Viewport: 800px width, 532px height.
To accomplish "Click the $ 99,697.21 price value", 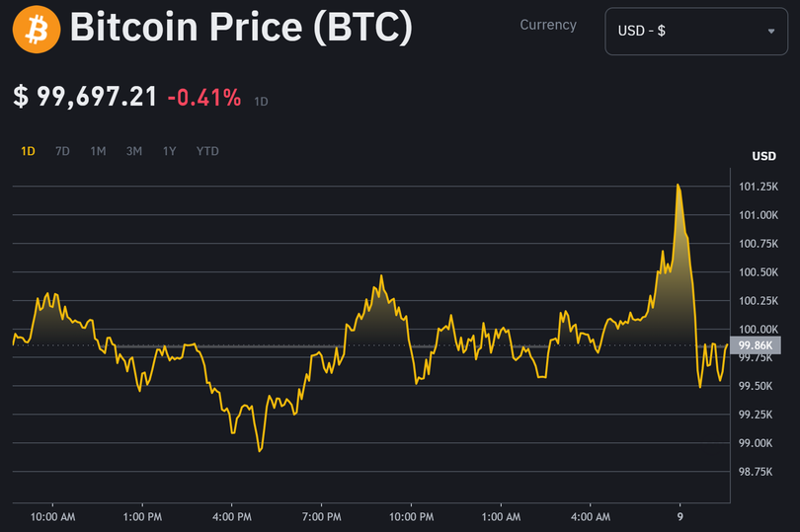I will tap(85, 97).
